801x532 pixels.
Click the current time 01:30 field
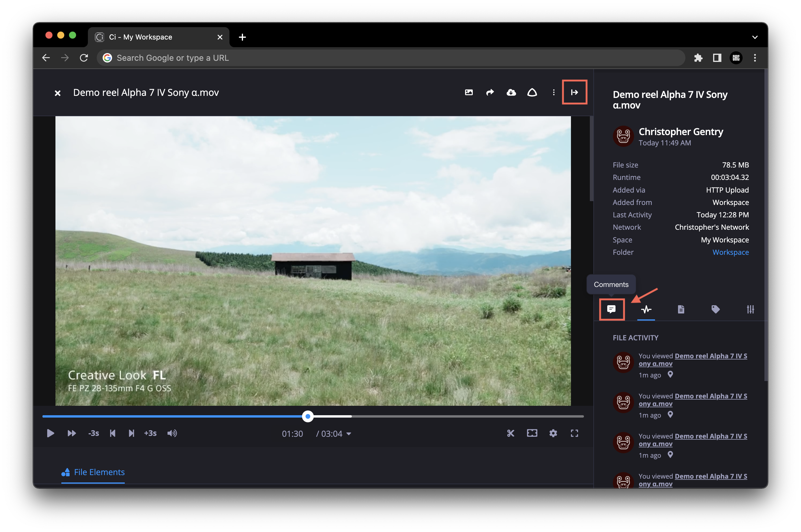pyautogui.click(x=292, y=434)
